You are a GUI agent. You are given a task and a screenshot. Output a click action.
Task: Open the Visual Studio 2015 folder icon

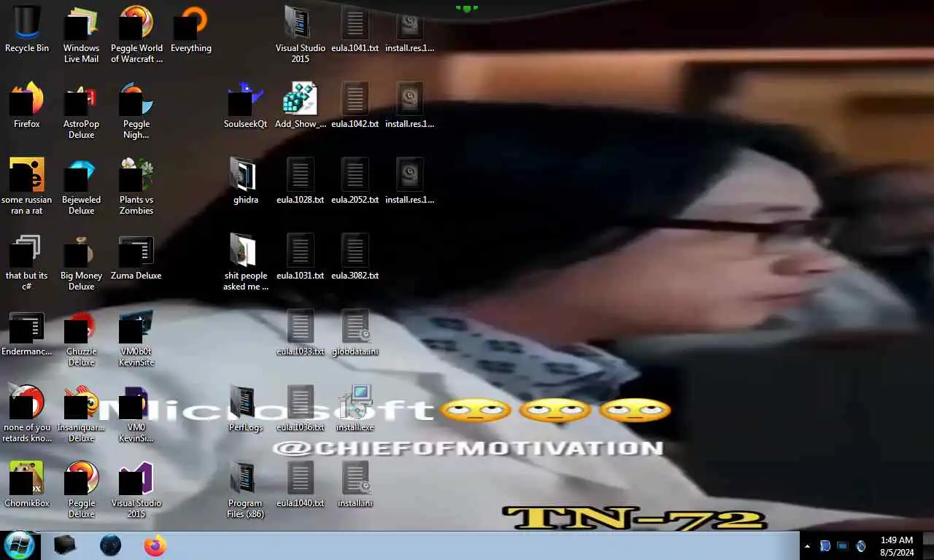[x=300, y=34]
